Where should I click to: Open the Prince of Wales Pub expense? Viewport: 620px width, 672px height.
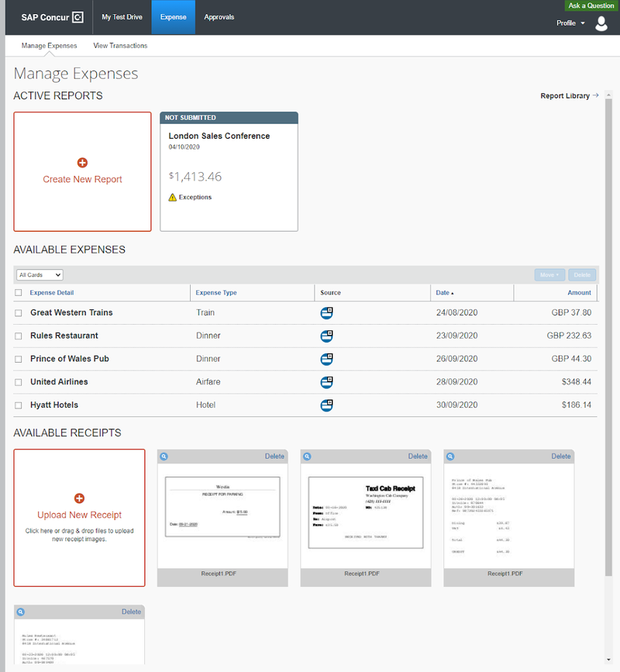click(x=70, y=359)
